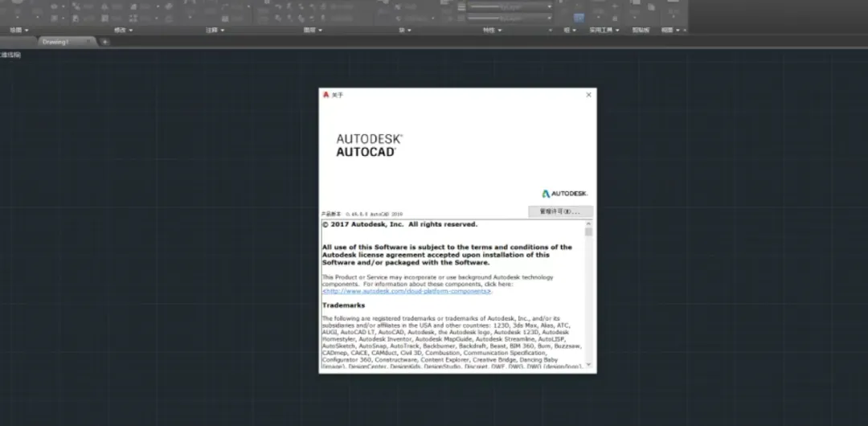This screenshot has height=426, width=868.
Task: Close the 关于 dialog
Action: coord(588,95)
